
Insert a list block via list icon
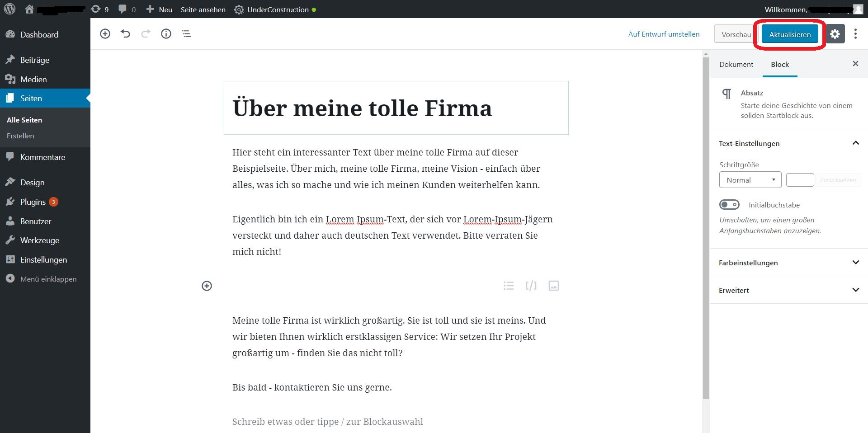tap(509, 286)
